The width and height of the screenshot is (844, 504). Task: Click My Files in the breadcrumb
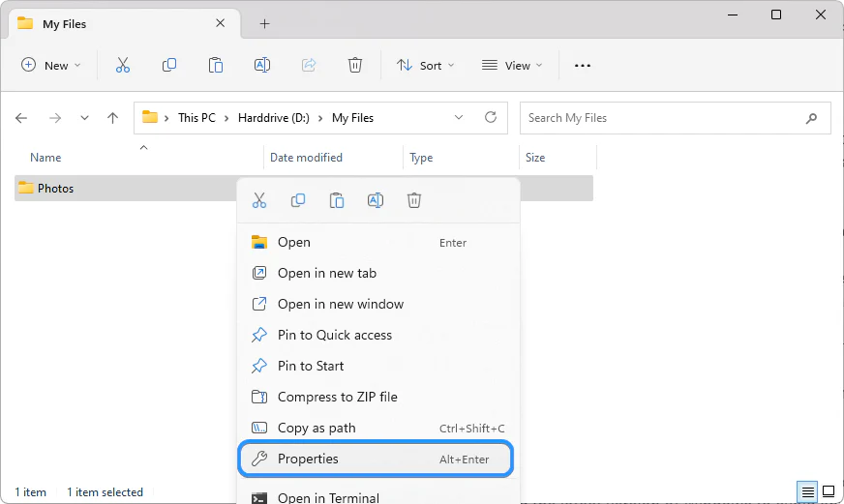(352, 118)
